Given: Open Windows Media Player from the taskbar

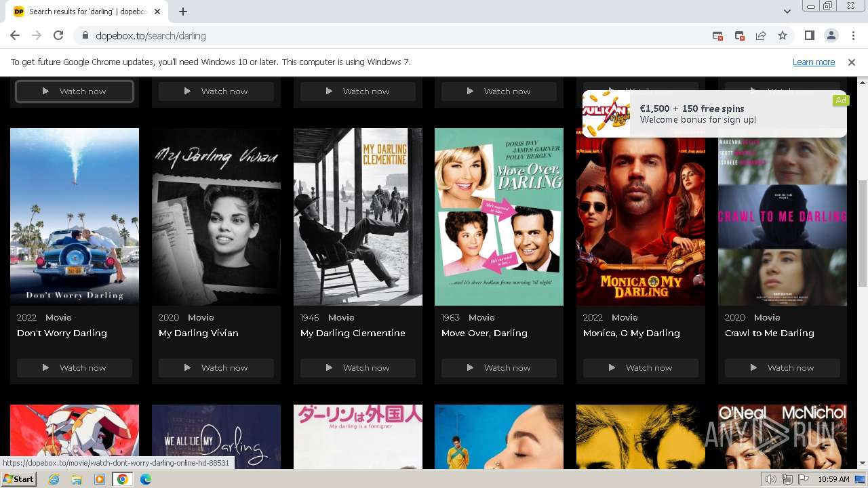Looking at the screenshot, I should (x=100, y=479).
